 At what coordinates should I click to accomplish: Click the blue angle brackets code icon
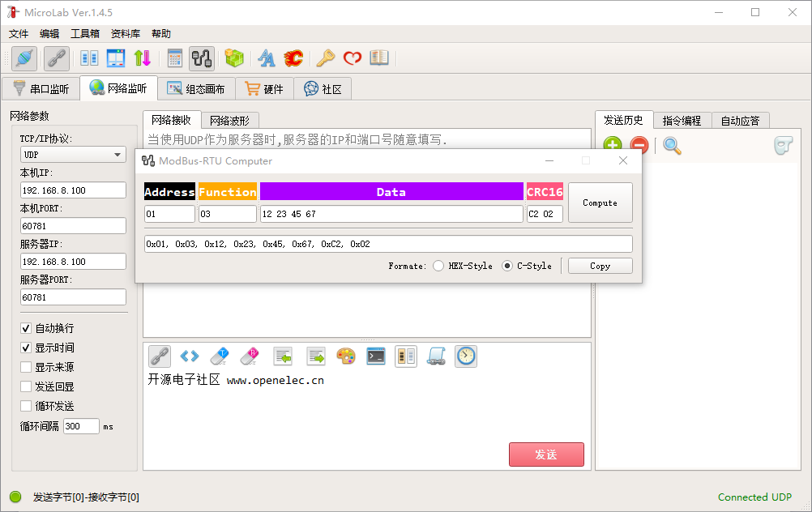[190, 356]
